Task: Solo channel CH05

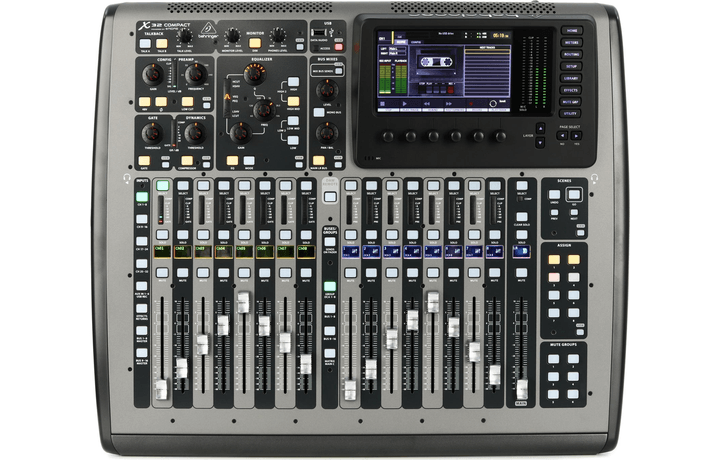Action: click(x=244, y=235)
